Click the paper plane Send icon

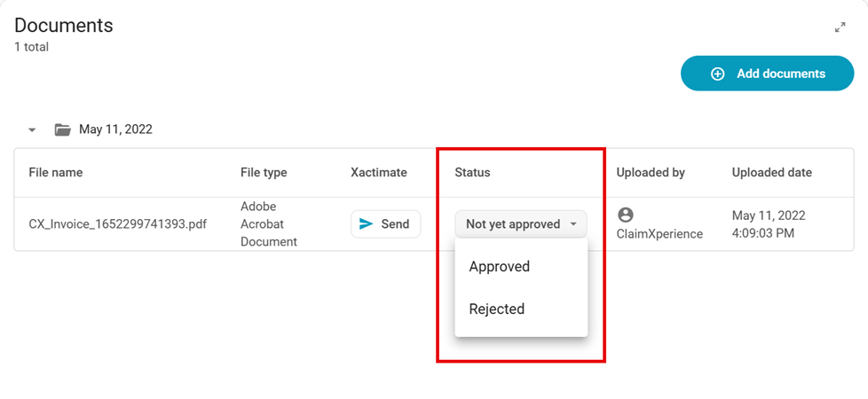(366, 224)
